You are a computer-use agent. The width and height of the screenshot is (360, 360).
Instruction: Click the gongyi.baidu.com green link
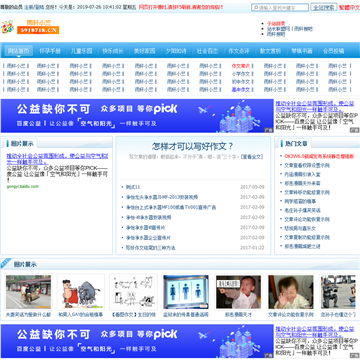23,186
